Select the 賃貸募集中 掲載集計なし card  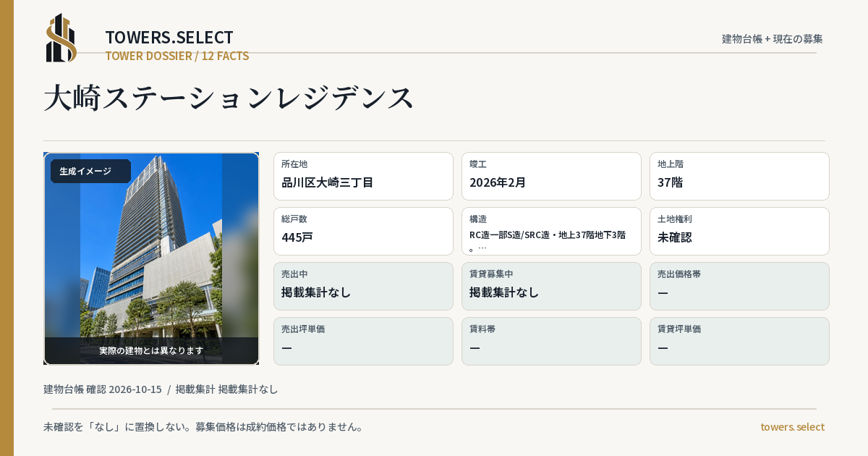(551, 286)
